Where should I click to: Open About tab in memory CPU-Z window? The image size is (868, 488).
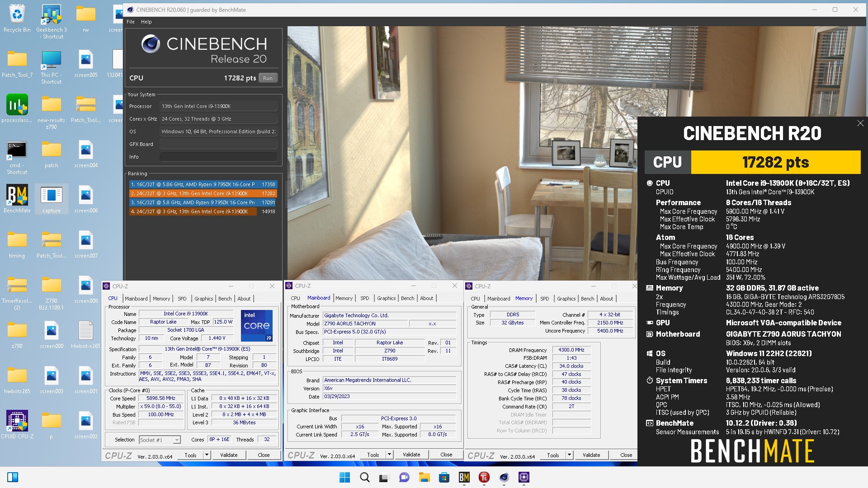pos(606,299)
